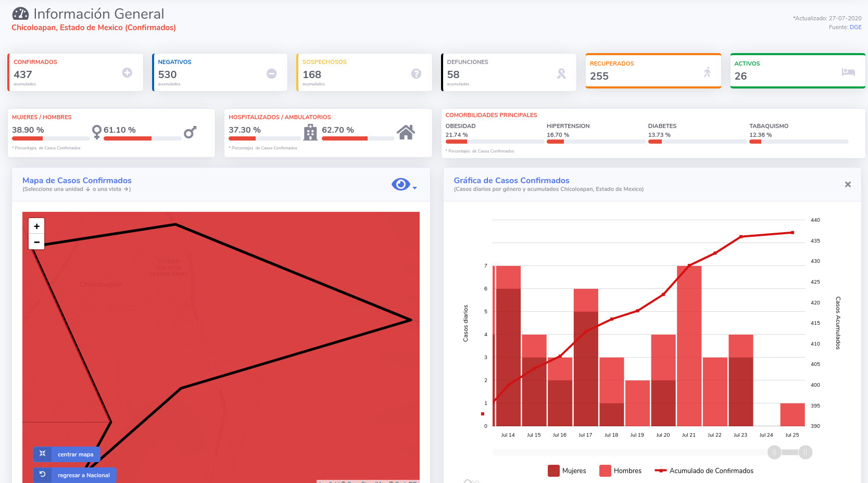Image resolution: width=868 pixels, height=483 pixels.
Task: Click the left handle of the chart range slider
Action: pos(774,452)
